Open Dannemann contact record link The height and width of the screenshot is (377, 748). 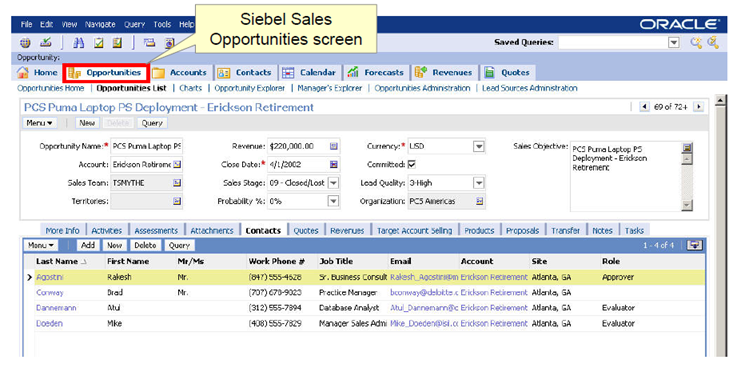[56, 308]
